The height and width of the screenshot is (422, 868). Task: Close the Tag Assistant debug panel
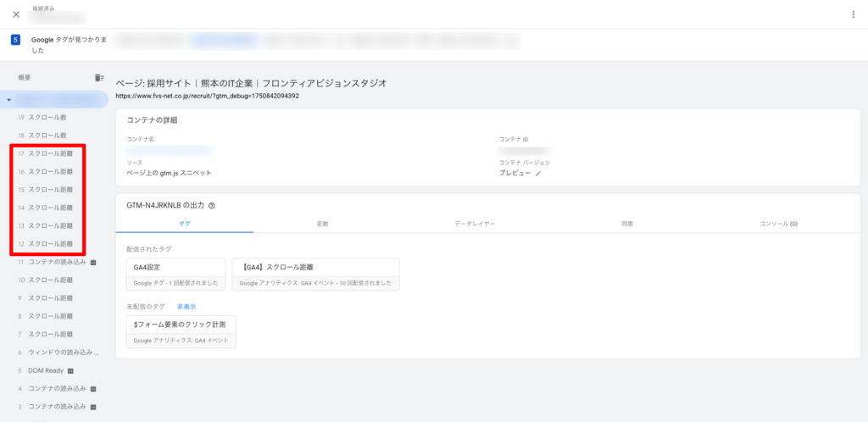[16, 14]
